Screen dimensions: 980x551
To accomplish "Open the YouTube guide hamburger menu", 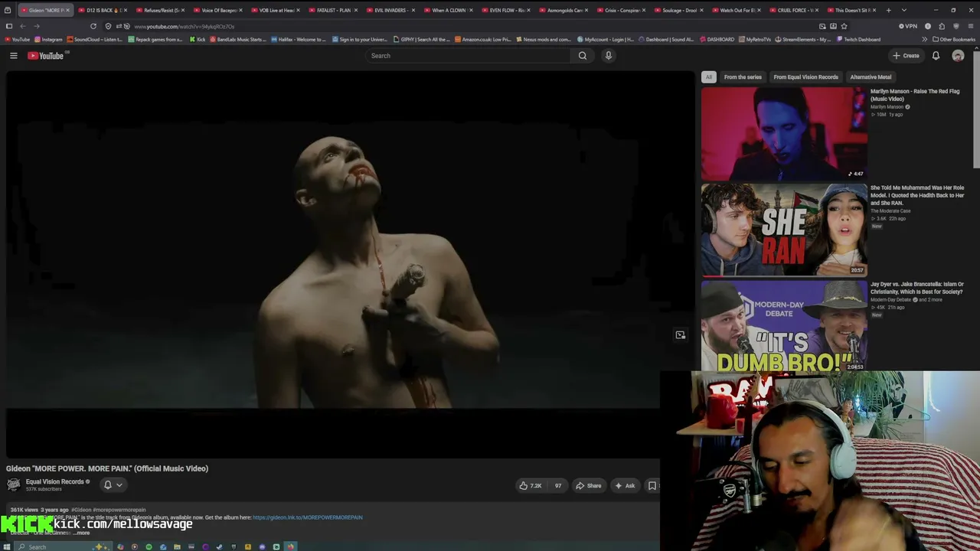I will click(13, 56).
